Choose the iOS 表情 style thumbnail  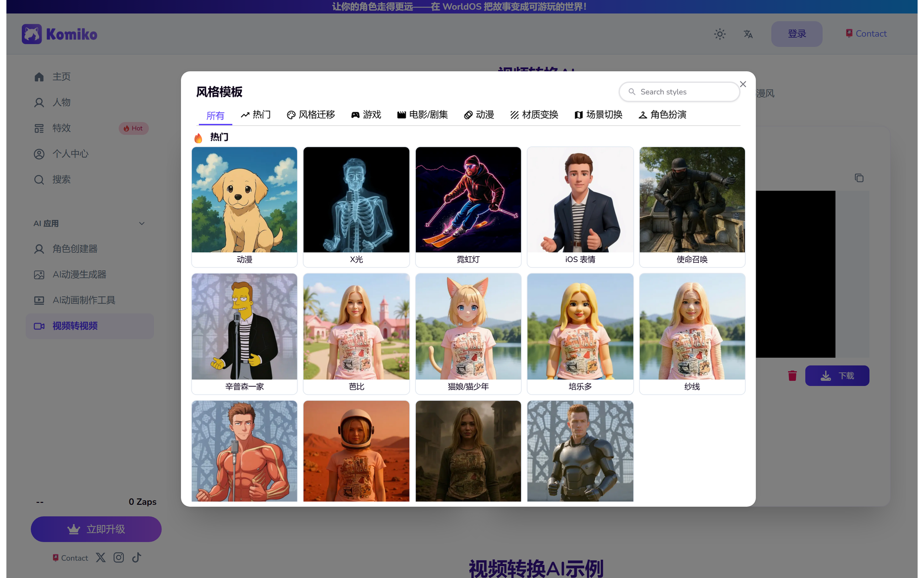click(580, 207)
